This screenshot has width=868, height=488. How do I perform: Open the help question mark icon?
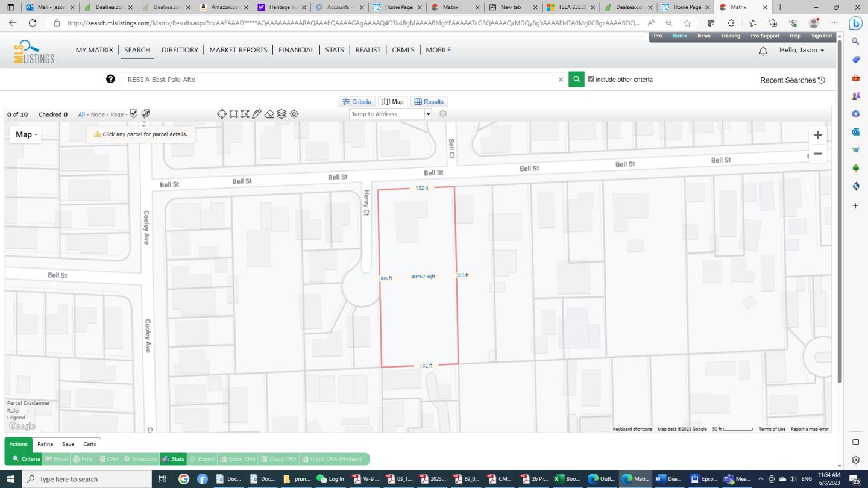click(x=110, y=79)
